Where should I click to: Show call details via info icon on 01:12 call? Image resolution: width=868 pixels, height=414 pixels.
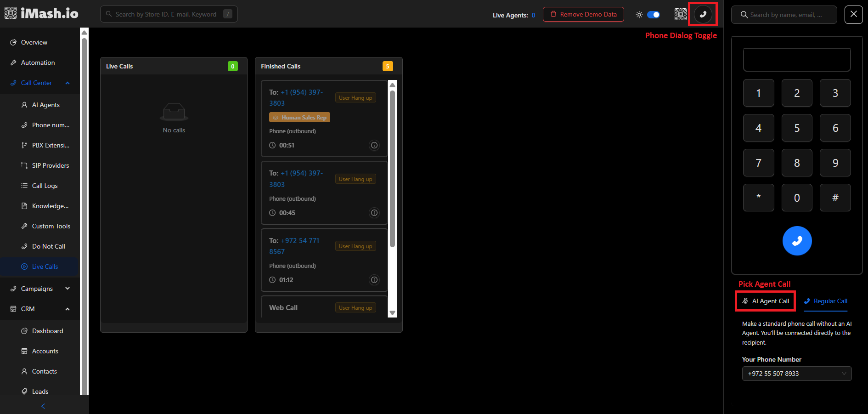(374, 280)
